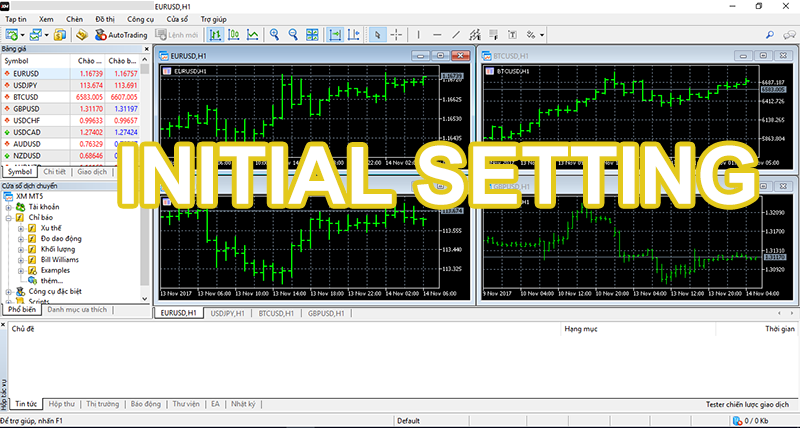800x428 pixels.
Task: Open the Trợ giúp menu
Action: [x=213, y=19]
